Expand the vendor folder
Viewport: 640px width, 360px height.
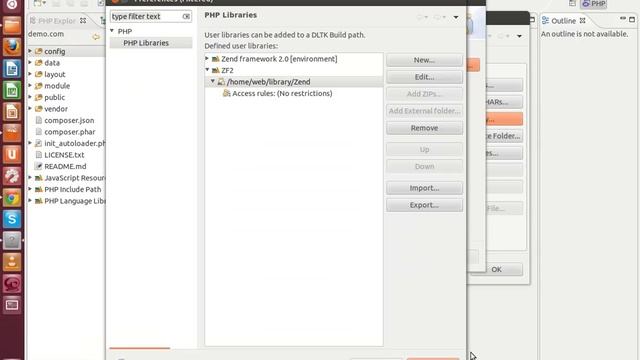[x=30, y=109]
